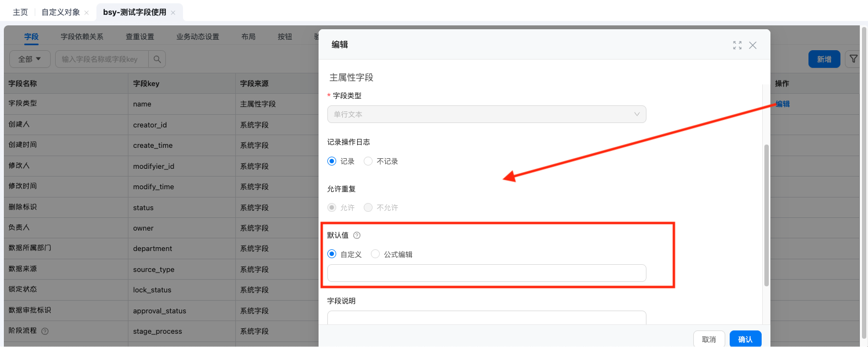Open the 业务动态设置 tab
The width and height of the screenshot is (868, 347).
198,36
